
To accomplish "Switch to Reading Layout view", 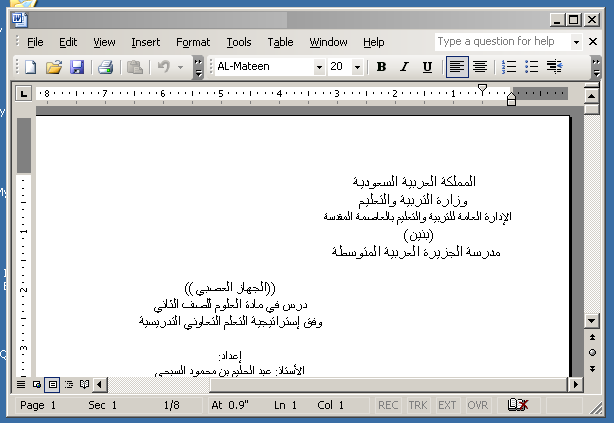I will tap(84, 385).
